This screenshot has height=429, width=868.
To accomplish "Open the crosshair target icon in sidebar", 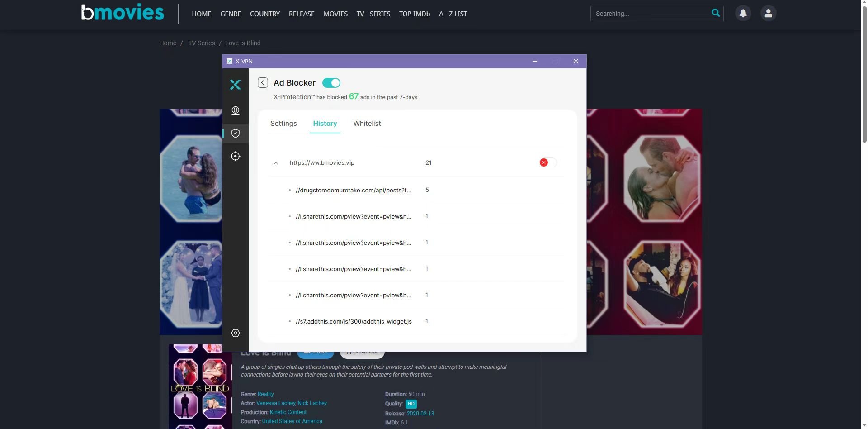I will click(x=235, y=156).
